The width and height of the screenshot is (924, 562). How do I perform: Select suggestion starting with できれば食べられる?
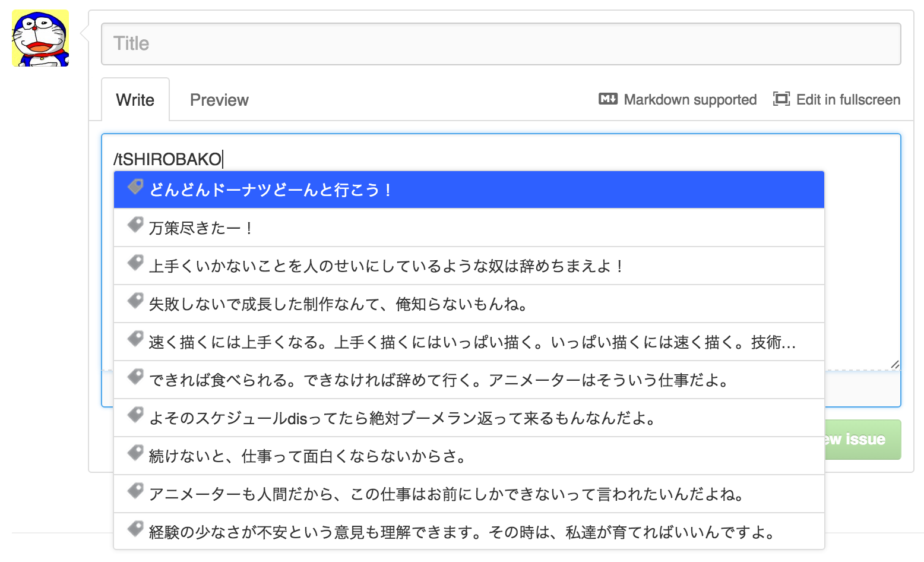tap(469, 380)
